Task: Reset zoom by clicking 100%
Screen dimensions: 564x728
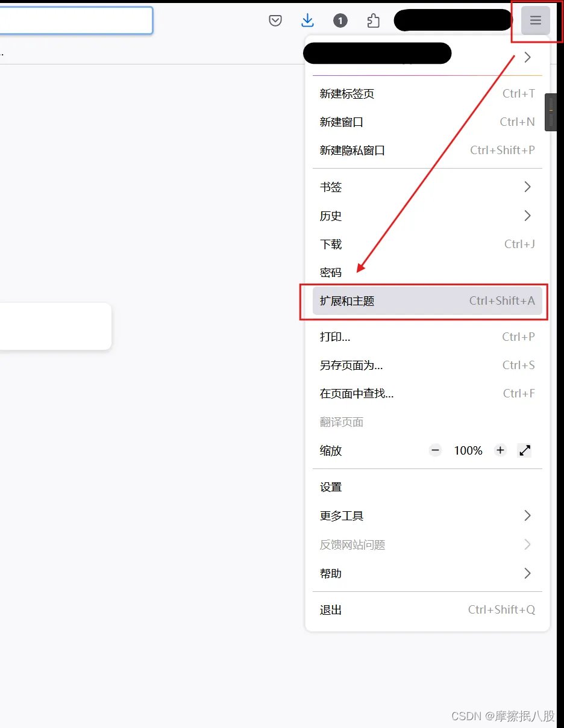Action: [x=468, y=450]
